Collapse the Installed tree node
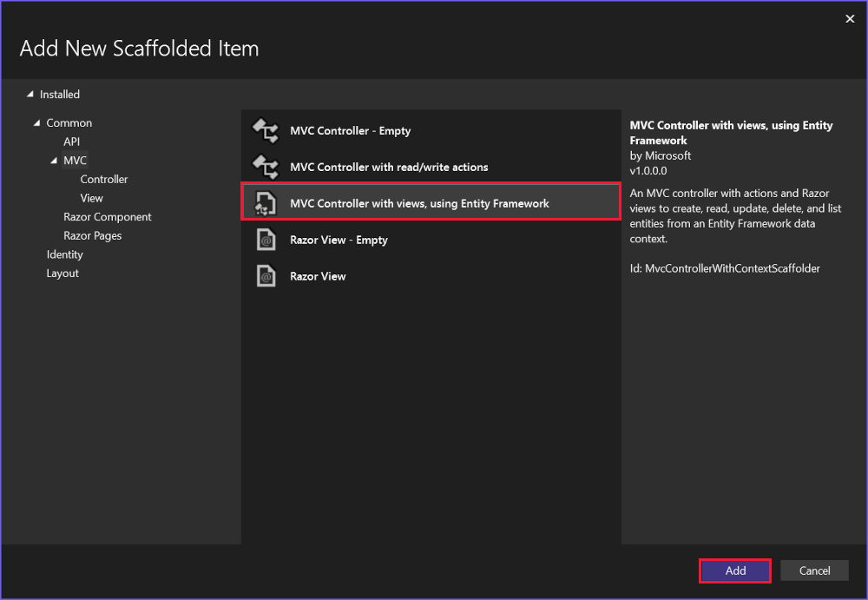Viewport: 868px width, 600px height. pos(30,94)
